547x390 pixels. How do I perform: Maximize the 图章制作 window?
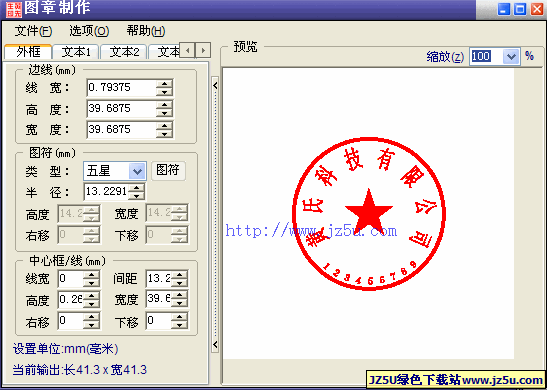pyautogui.click(x=520, y=9)
